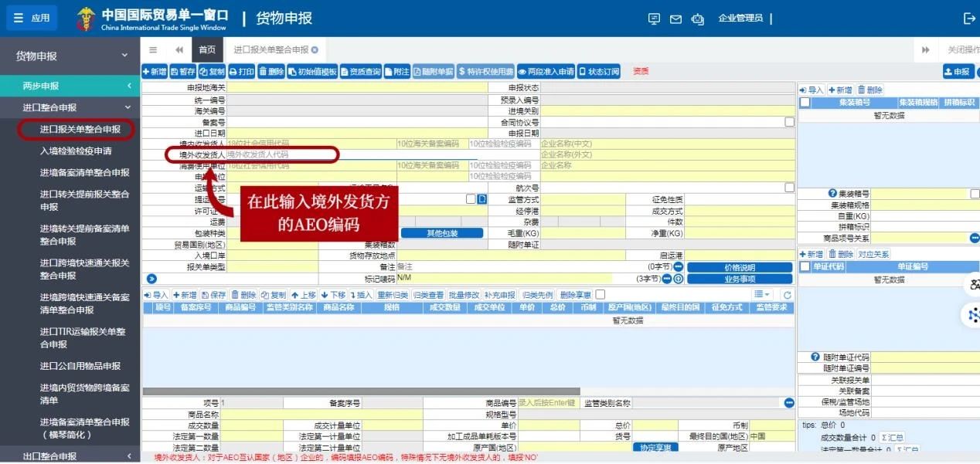Switch to the 首页 tab
The height and width of the screenshot is (464, 980).
207,48
